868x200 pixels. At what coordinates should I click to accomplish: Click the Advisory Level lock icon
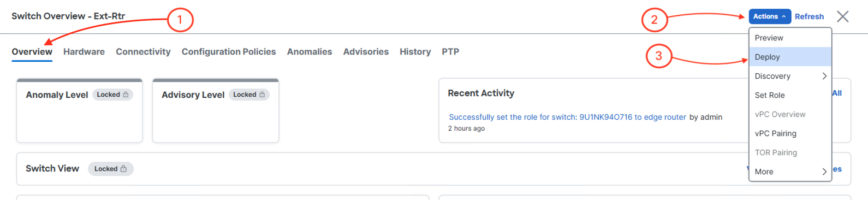tap(262, 95)
